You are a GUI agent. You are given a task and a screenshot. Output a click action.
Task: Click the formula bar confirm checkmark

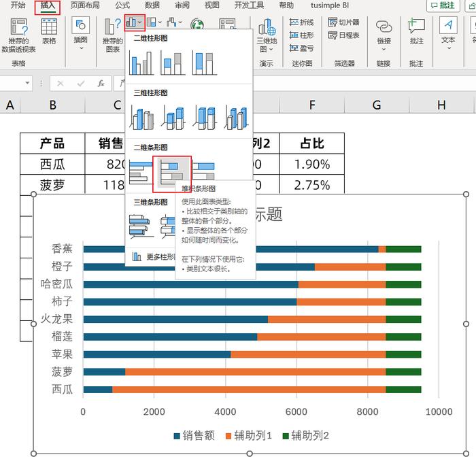pos(81,83)
